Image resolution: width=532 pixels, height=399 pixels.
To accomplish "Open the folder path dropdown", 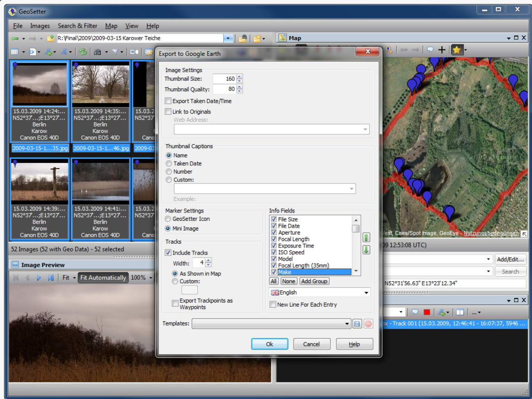I will click(x=228, y=38).
